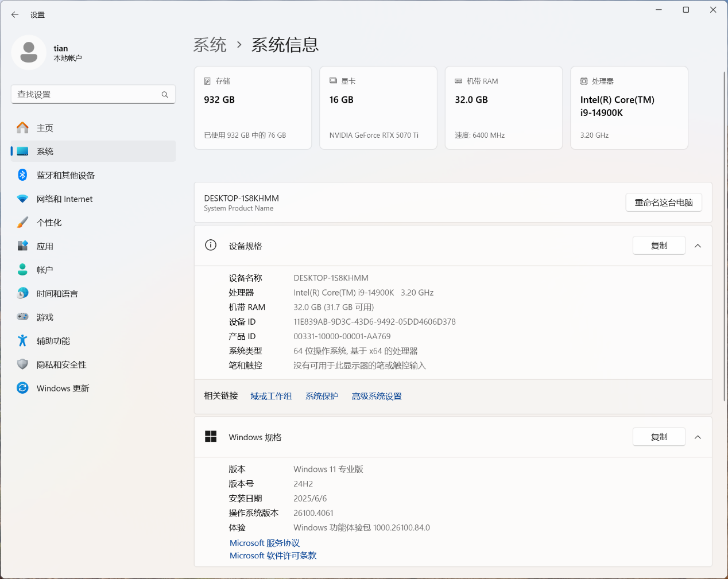Open 蓝牙和其他设备 settings
Screen dimensions: 728x579
click(93, 175)
